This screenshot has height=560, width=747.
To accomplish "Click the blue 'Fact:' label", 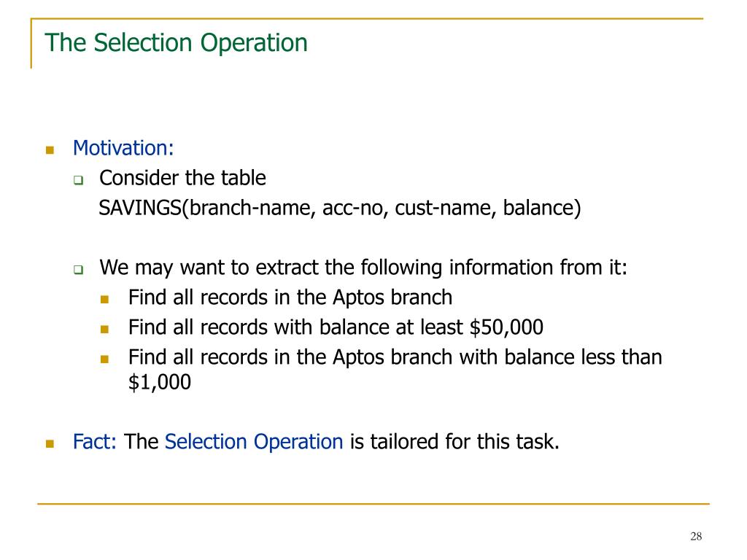I will point(94,442).
